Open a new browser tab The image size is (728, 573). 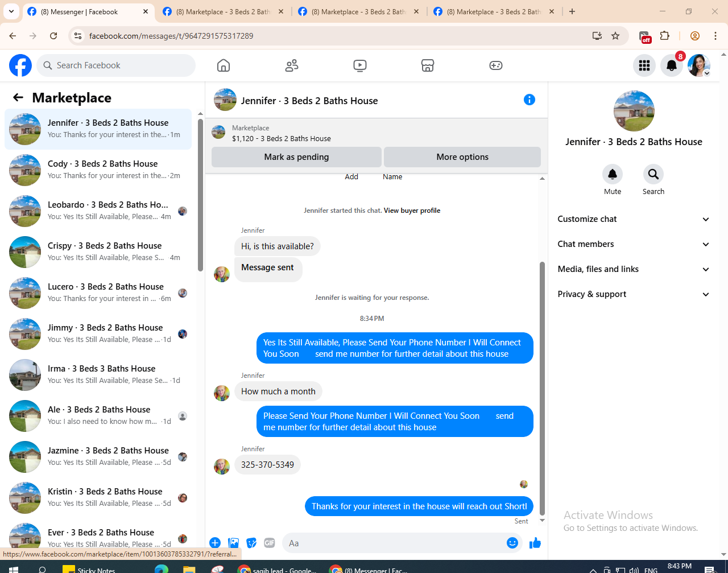572,11
